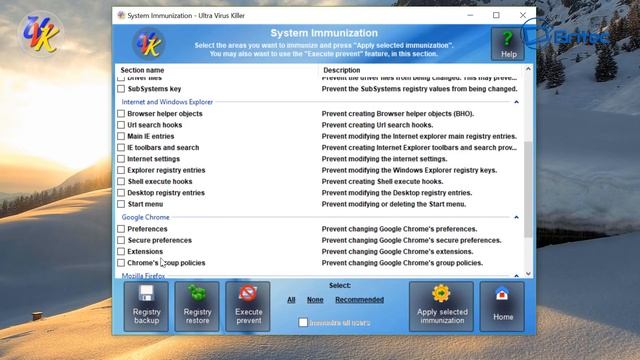Screen dimensions: 640x360
Task: Click the None selection link
Action: point(315,300)
